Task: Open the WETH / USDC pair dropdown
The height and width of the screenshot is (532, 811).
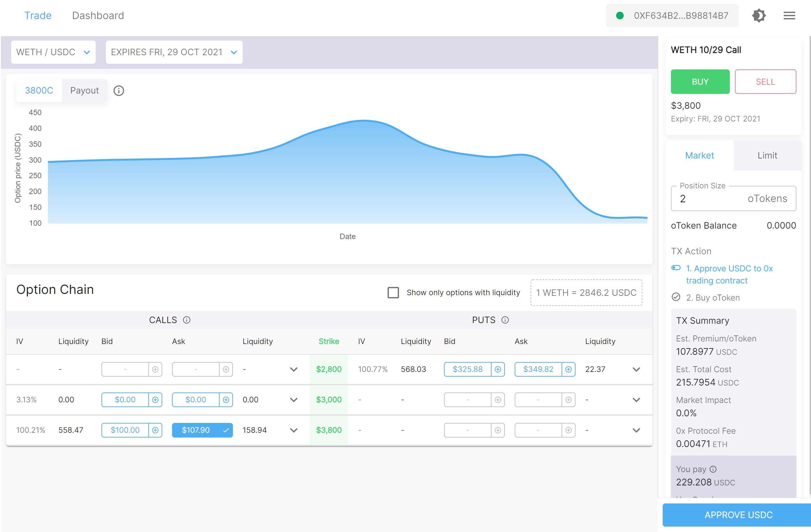Action: (53, 52)
